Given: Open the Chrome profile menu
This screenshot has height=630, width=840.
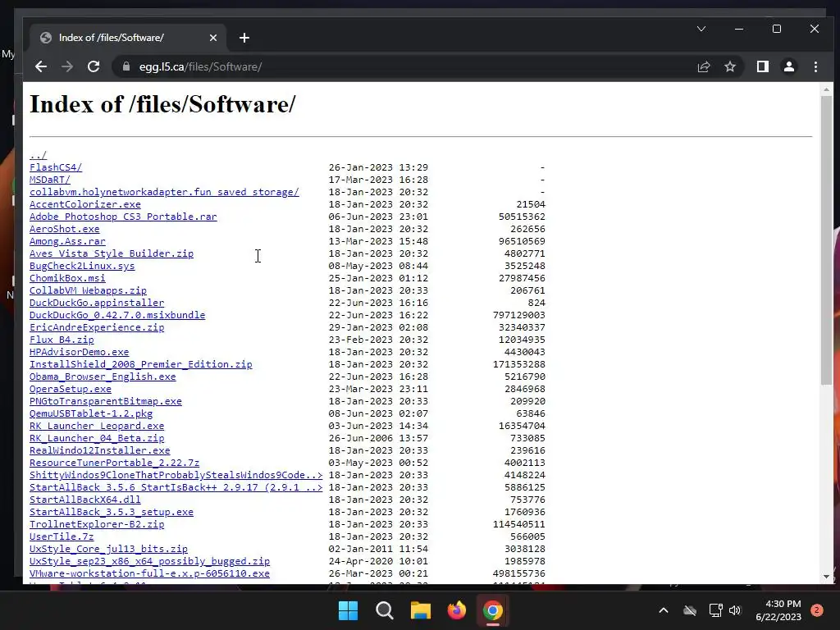Looking at the screenshot, I should coord(789,66).
